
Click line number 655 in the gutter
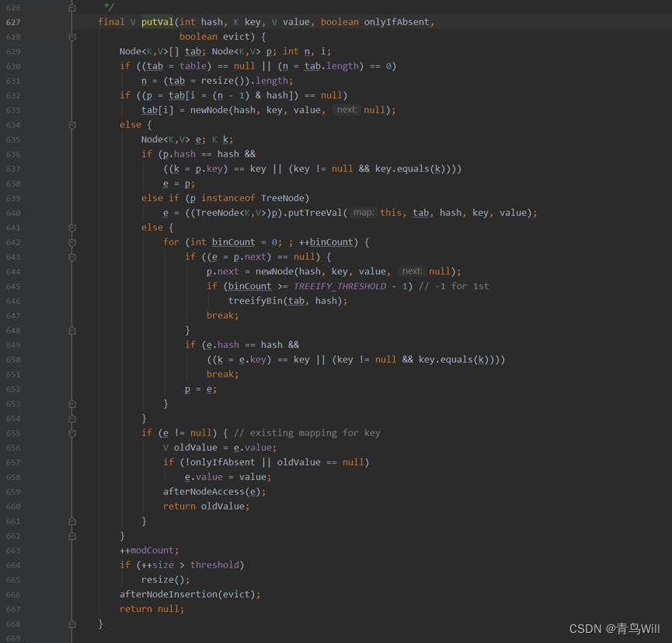[x=13, y=433]
